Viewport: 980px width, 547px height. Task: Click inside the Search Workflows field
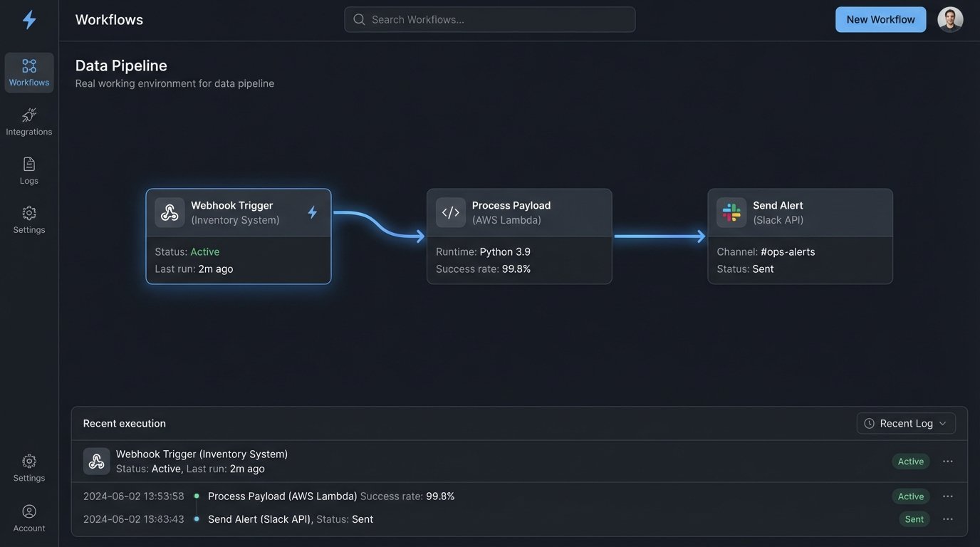pos(489,19)
